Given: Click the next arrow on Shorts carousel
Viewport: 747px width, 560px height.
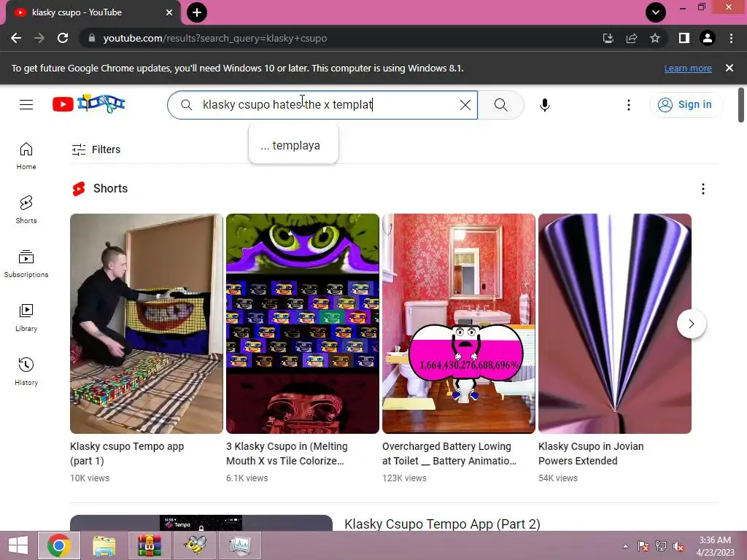Looking at the screenshot, I should pos(692,324).
